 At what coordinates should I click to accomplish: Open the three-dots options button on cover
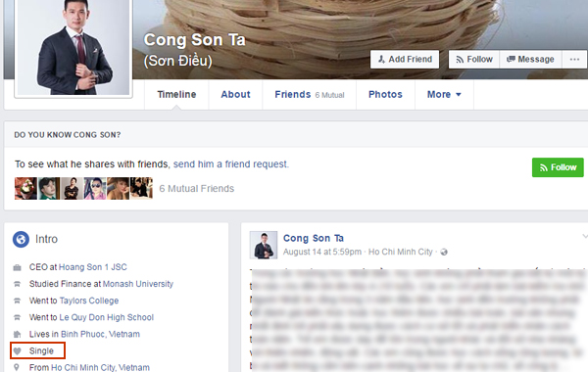(574, 59)
